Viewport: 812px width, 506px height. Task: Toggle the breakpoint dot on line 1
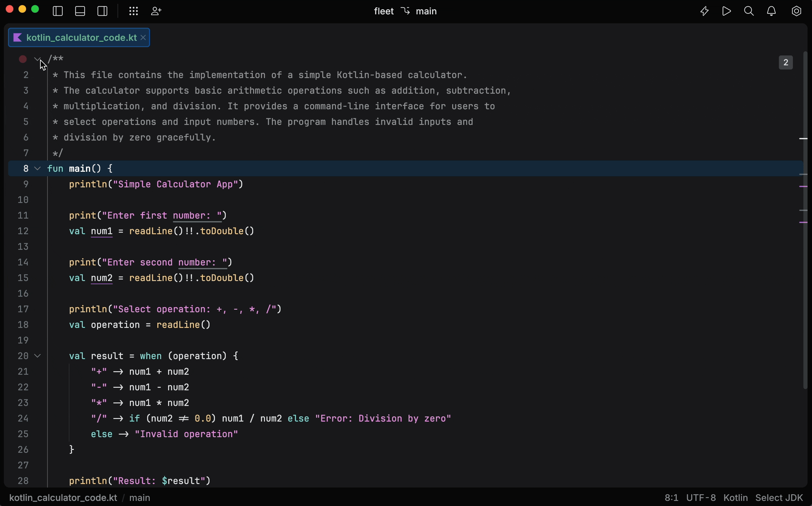tap(22, 59)
